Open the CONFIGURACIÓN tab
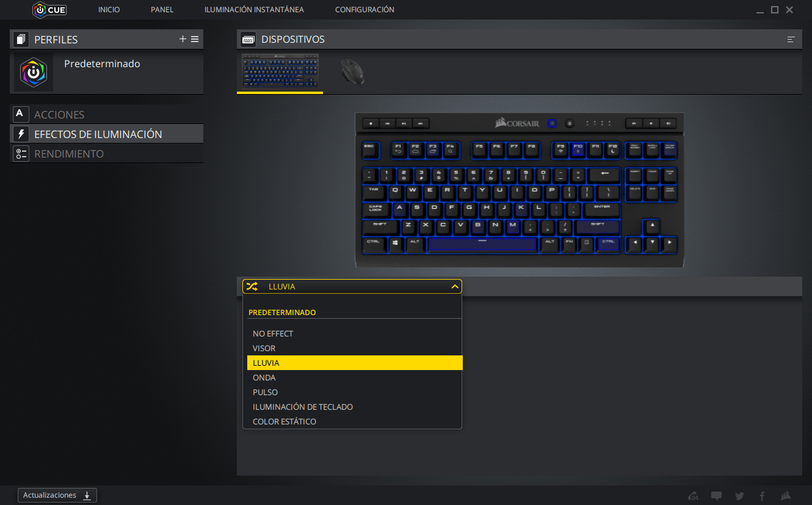 click(364, 10)
